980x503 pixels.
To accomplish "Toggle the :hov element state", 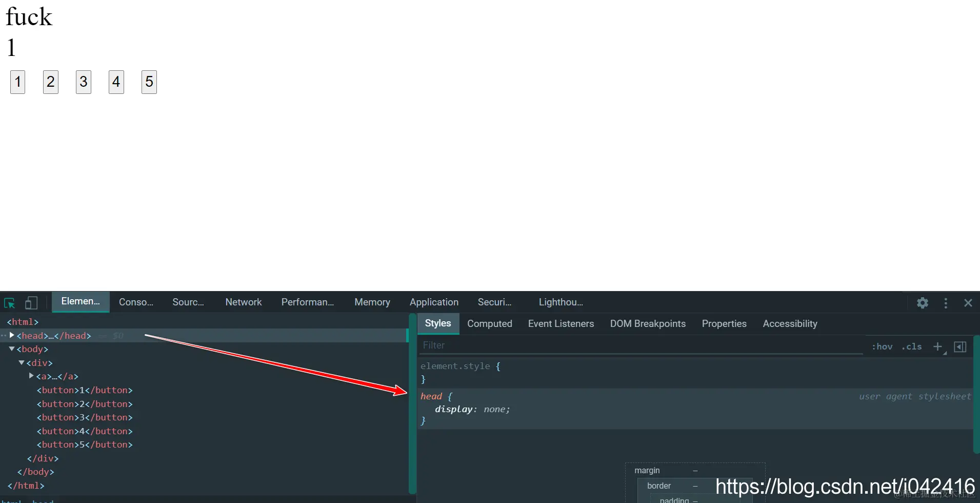I will (882, 346).
